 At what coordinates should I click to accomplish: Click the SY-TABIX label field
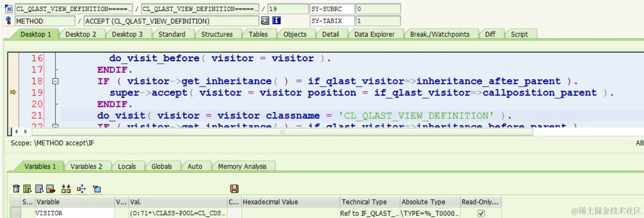(x=332, y=21)
